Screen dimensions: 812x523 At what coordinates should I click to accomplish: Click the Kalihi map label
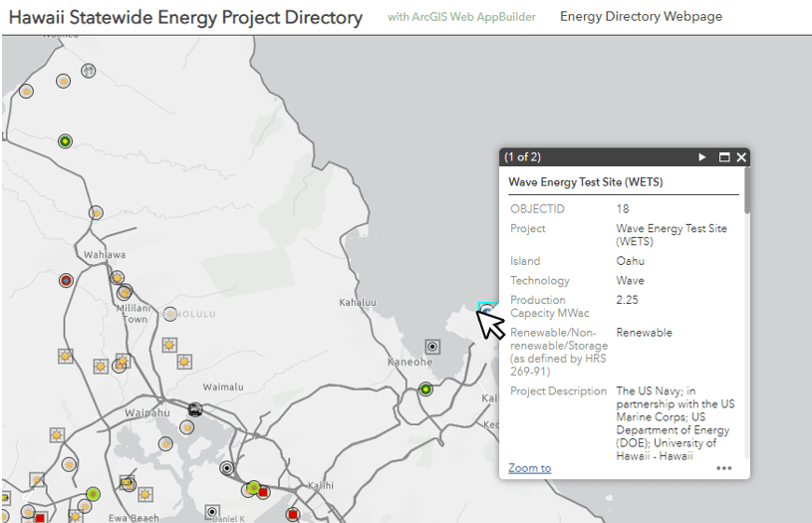(321, 486)
